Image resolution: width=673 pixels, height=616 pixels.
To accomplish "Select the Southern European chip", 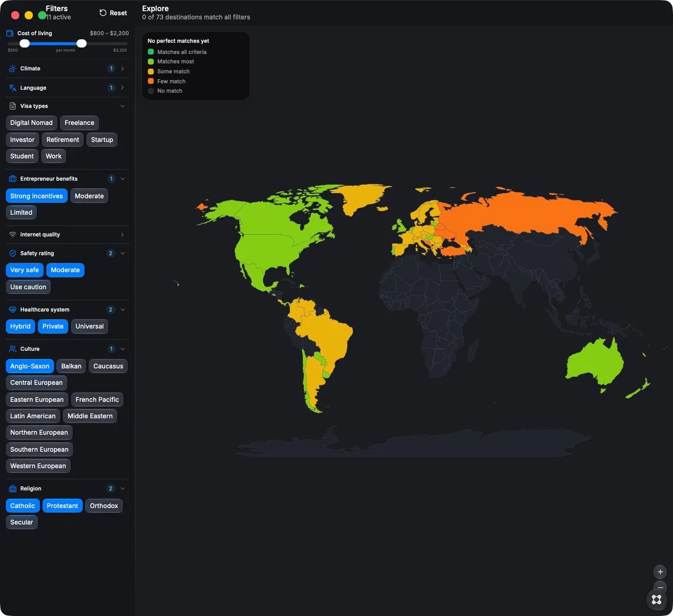I will [x=39, y=449].
